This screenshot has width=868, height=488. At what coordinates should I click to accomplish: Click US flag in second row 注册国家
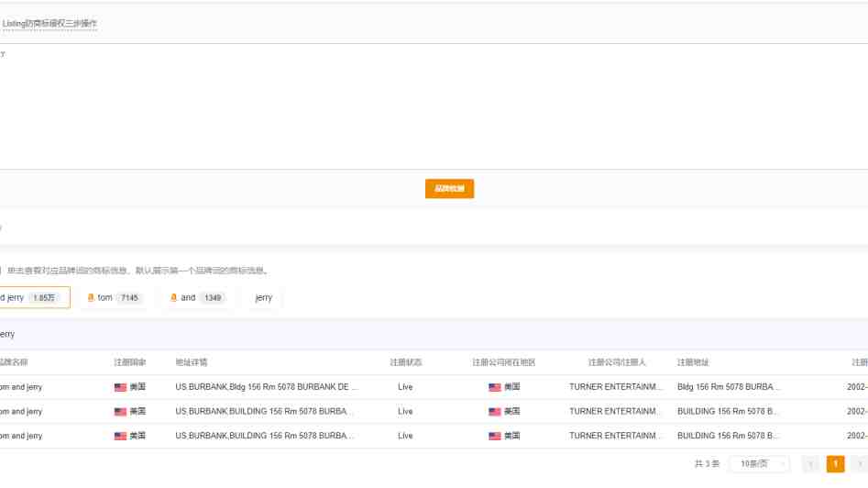click(x=120, y=412)
